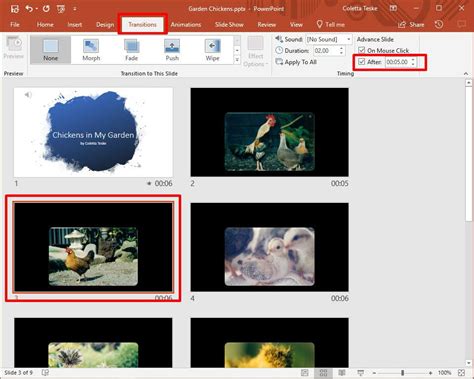Select slide 5 thumbnail with green flowers
Image resolution: width=474 pixels, height=379 pixels.
click(x=93, y=343)
